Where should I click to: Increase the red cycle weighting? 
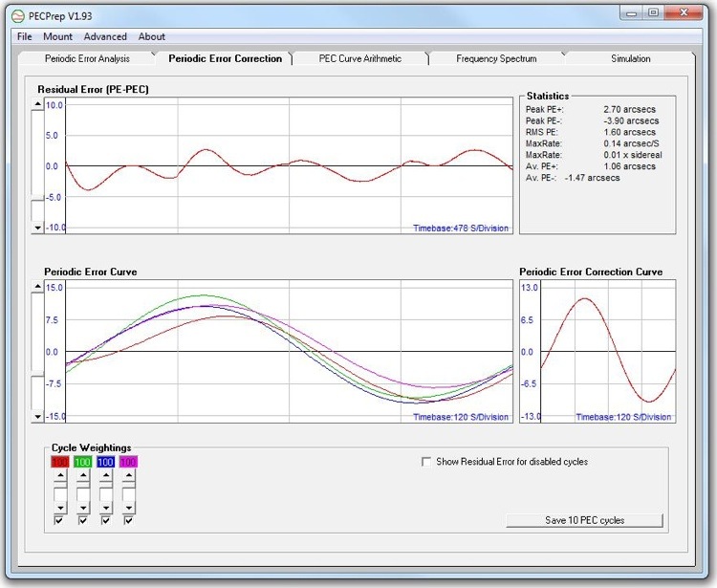pyautogui.click(x=60, y=476)
